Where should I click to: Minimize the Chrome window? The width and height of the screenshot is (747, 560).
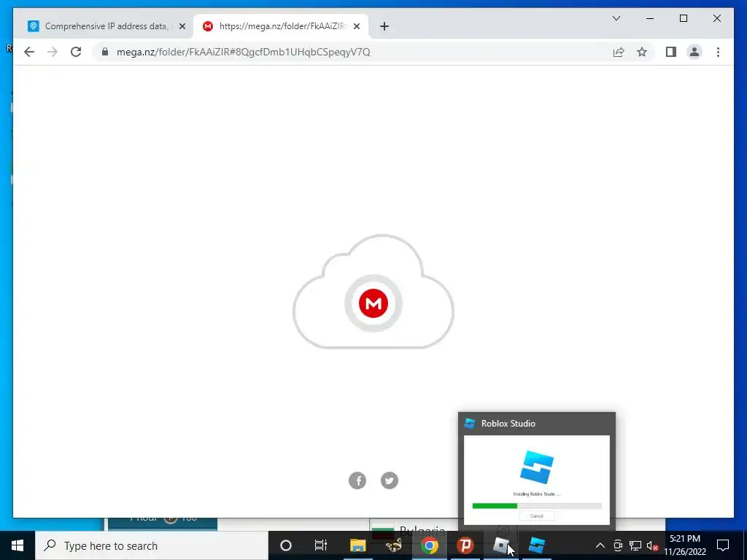650,18
